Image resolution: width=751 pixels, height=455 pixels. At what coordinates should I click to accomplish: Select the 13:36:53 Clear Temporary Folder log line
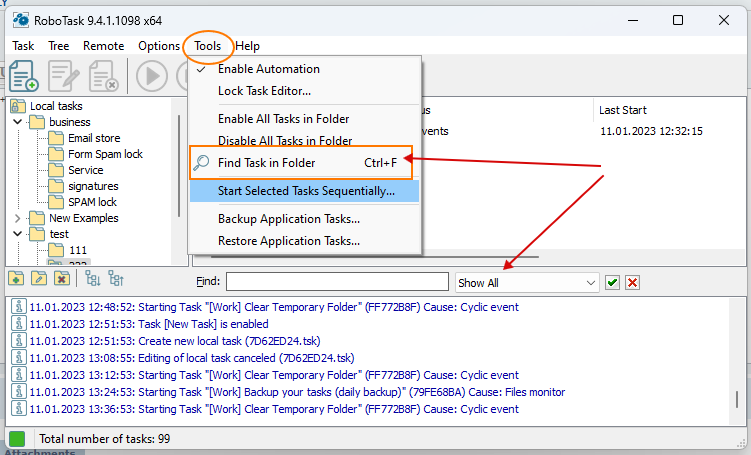click(274, 409)
